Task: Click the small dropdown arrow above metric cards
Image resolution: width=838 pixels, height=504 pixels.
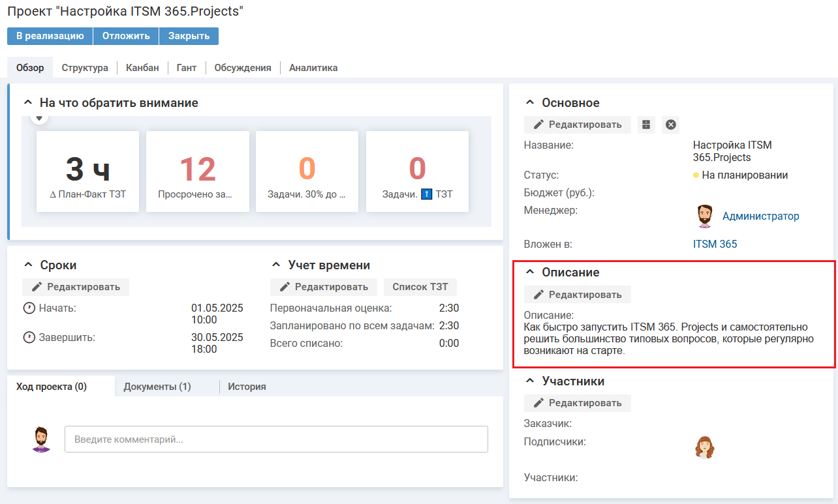Action: (39, 118)
